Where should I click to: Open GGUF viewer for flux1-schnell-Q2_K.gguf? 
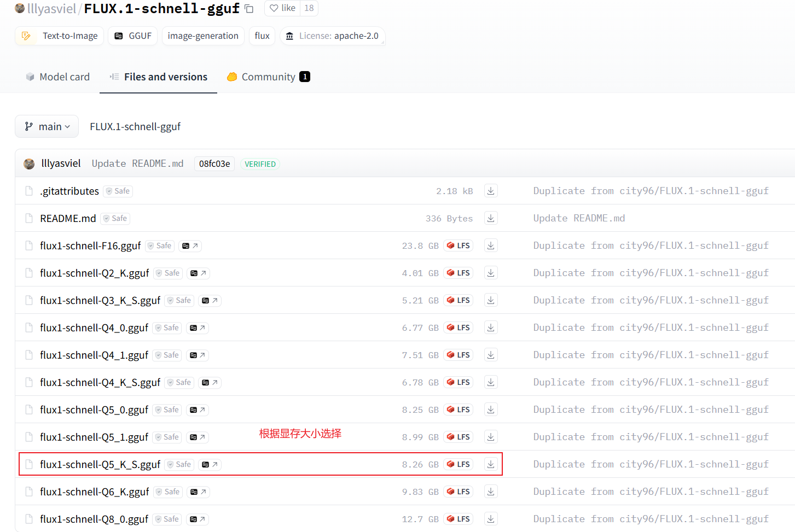[x=198, y=273]
